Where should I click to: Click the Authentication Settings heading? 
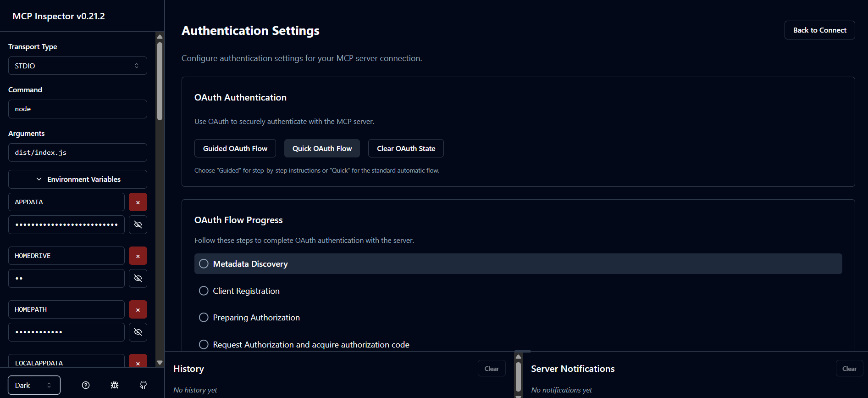pos(250,31)
